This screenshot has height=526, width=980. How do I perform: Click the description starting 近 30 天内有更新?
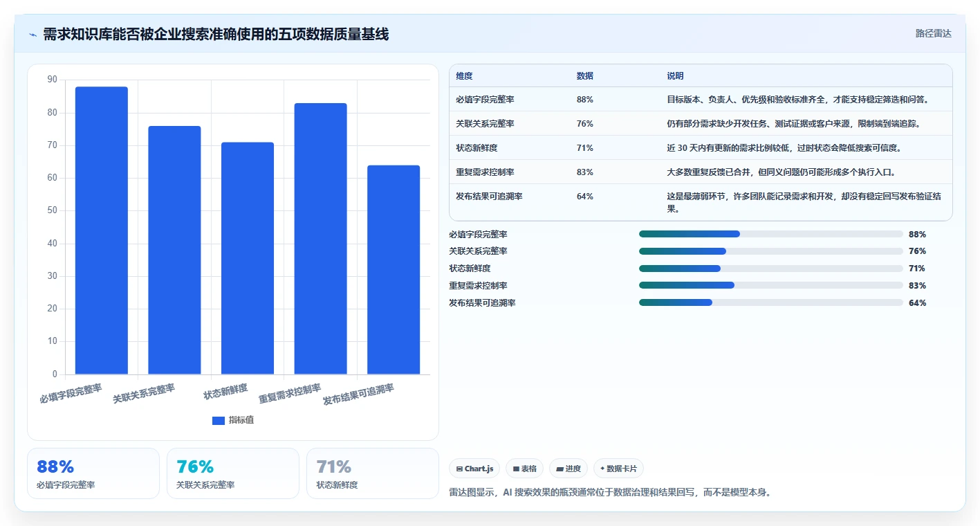(x=784, y=147)
